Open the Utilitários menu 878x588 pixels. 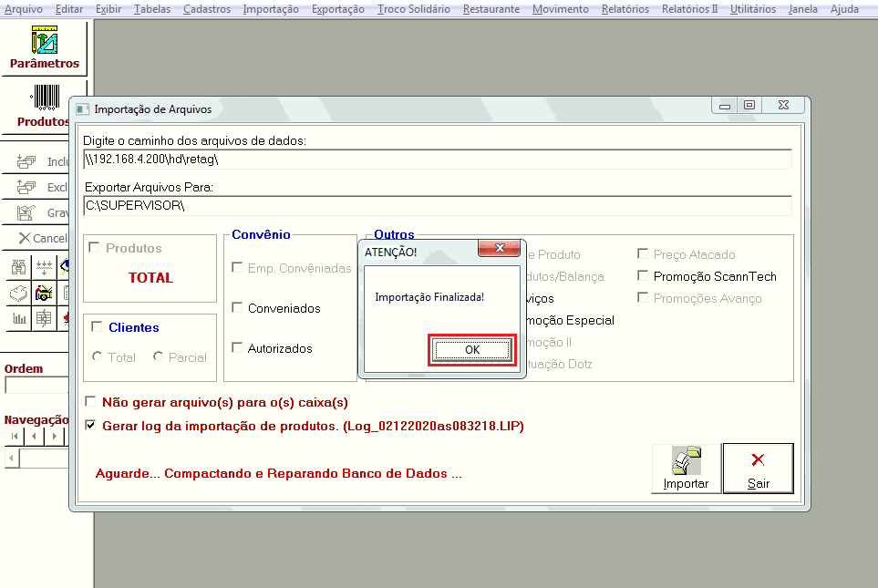tap(752, 9)
